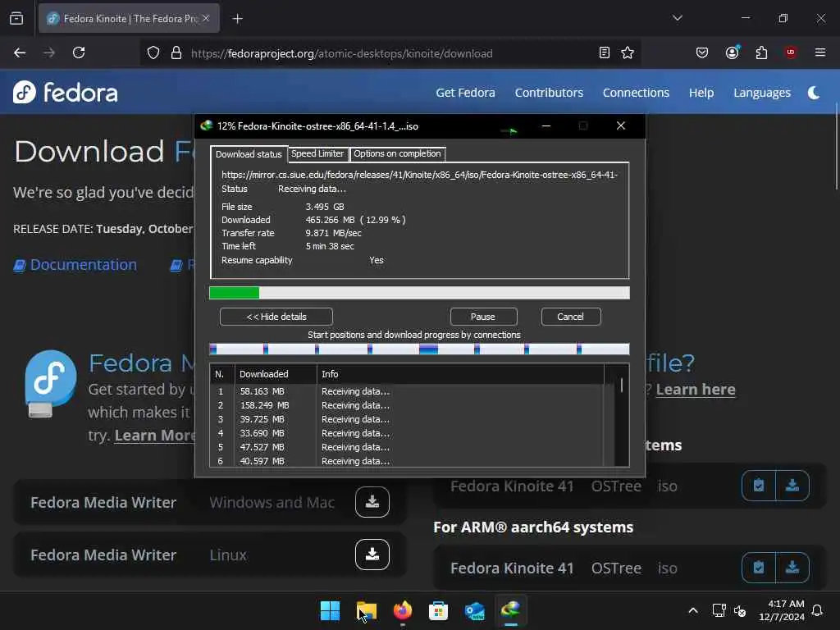Click Hide details button
The height and width of the screenshot is (630, 840).
click(276, 317)
